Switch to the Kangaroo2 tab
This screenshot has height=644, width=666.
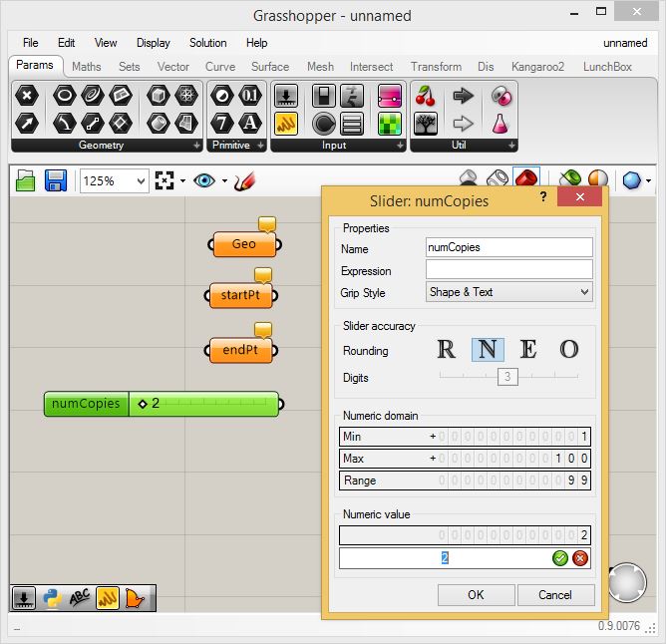click(537, 67)
